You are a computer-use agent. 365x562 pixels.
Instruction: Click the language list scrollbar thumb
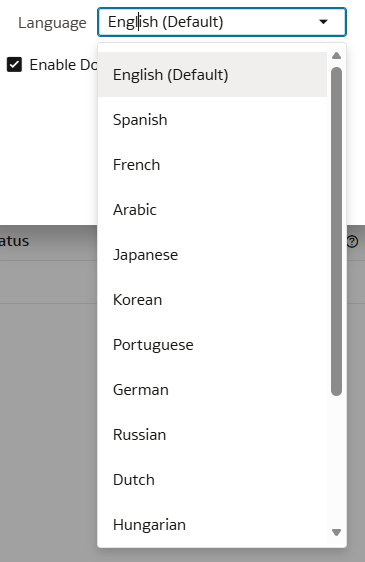[336, 232]
